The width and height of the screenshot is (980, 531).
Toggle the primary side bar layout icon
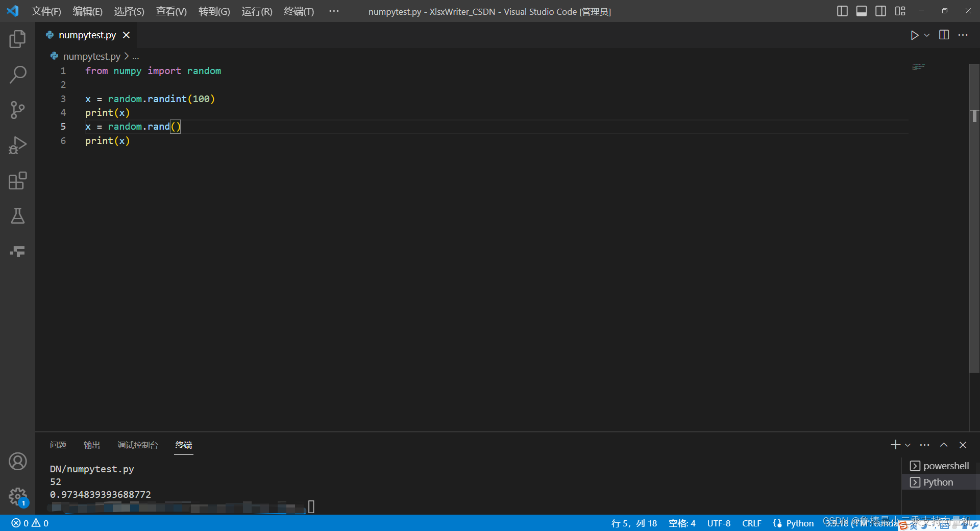click(x=842, y=11)
